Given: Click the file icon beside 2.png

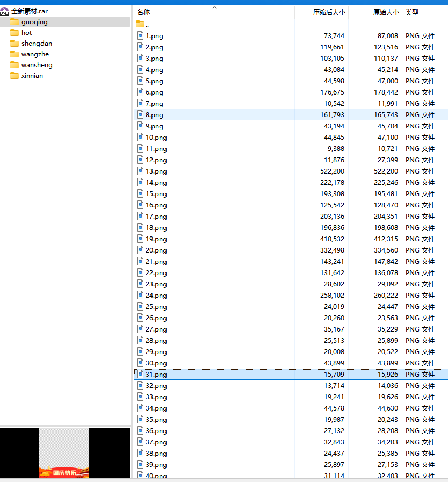Looking at the screenshot, I should (x=140, y=47).
